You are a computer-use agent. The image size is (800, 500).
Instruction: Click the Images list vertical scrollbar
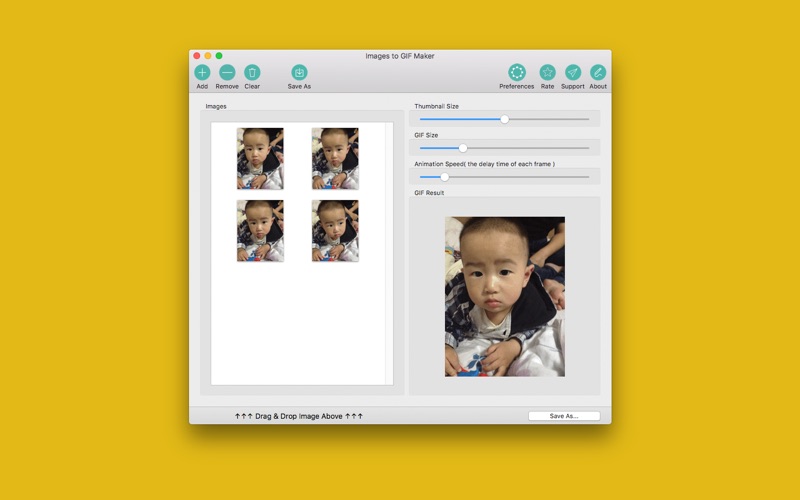click(x=389, y=254)
